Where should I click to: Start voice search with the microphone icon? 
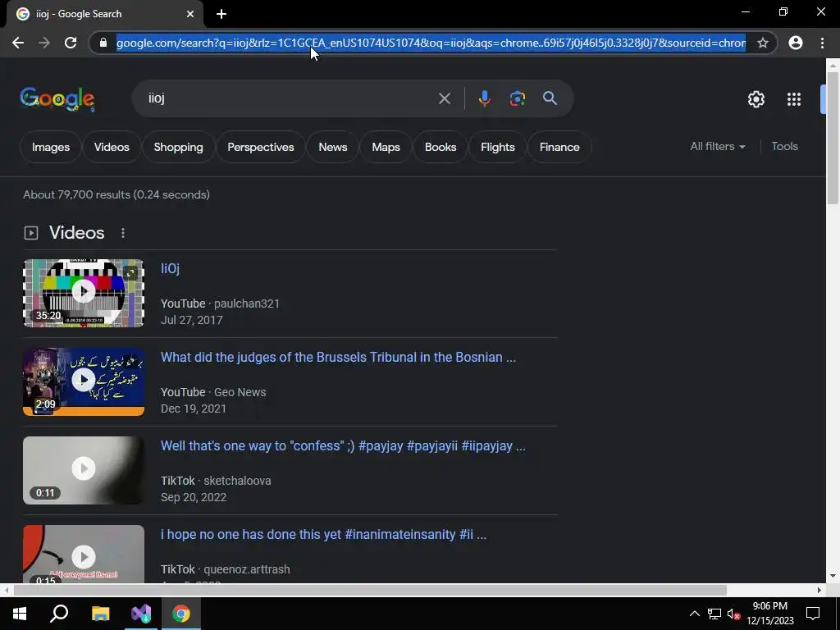click(484, 98)
